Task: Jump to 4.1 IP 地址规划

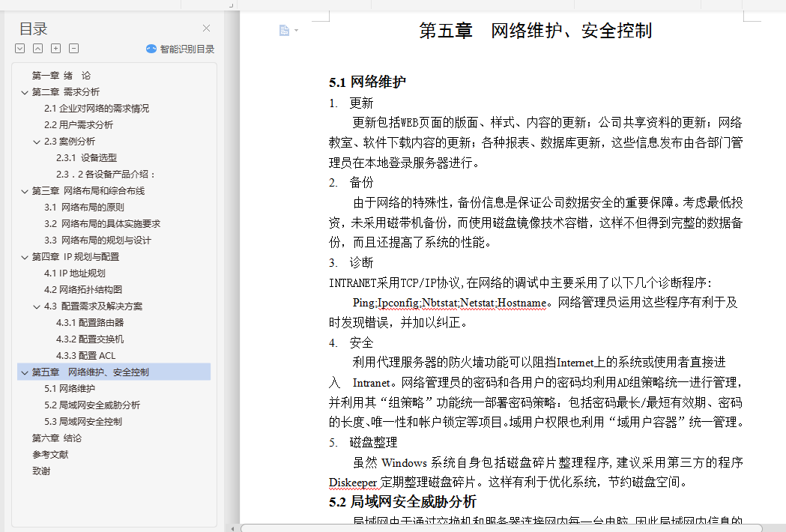Action: point(75,273)
